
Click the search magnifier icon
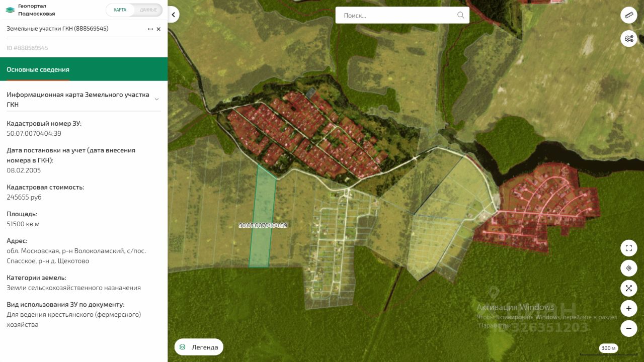click(460, 15)
